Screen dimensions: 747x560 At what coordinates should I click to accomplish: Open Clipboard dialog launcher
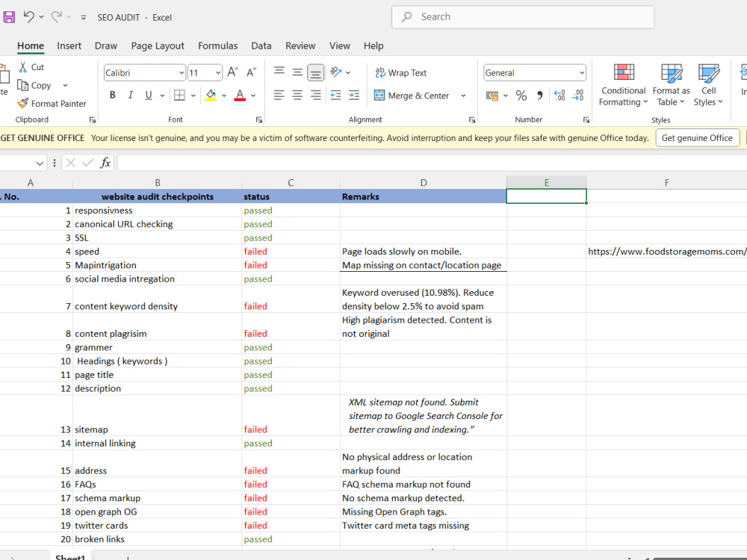click(x=93, y=120)
